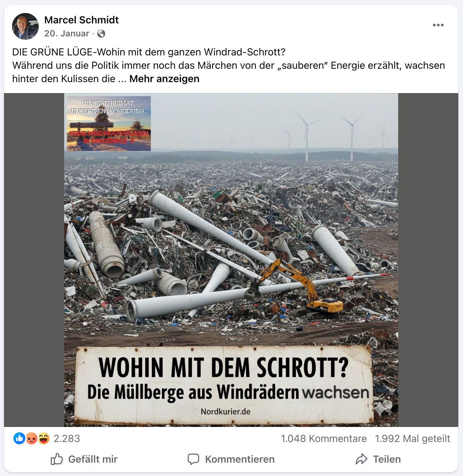463x476 pixels.
Task: Open the Marcel Schmidt profile name link
Action: [82, 20]
